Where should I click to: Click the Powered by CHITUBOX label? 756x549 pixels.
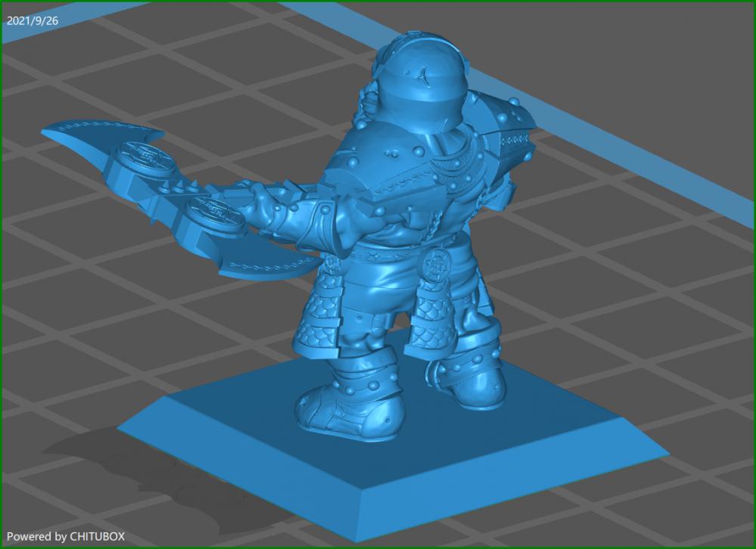point(66,536)
